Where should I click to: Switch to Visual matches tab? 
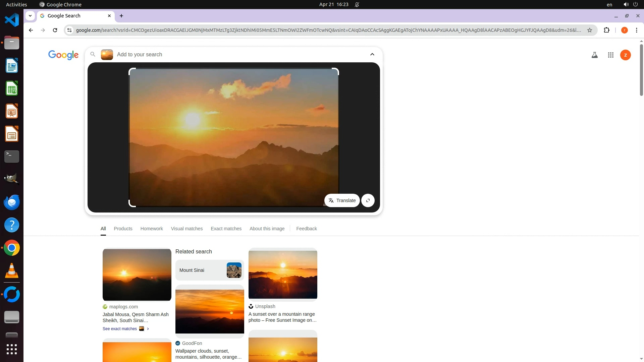pyautogui.click(x=186, y=229)
